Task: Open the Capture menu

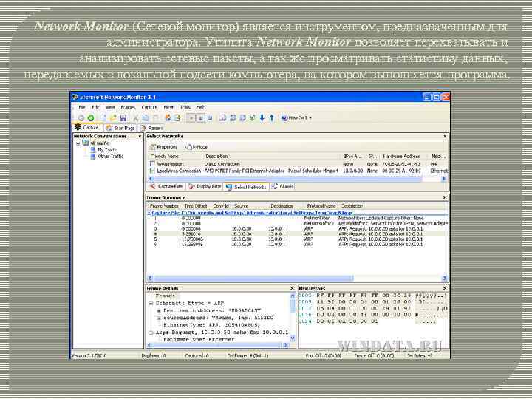Action: (x=149, y=107)
